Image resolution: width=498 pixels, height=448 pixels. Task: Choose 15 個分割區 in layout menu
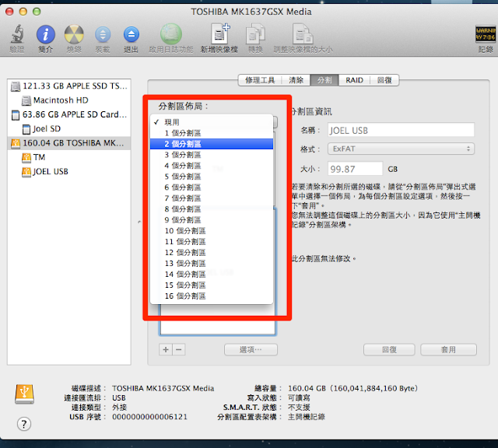(212, 285)
